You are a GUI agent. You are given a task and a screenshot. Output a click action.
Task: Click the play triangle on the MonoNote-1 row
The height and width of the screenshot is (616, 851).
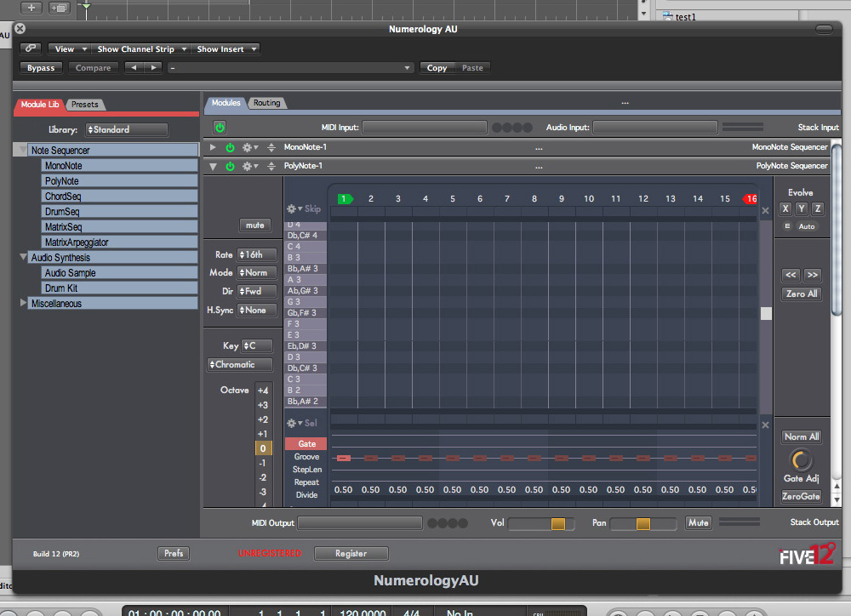[214, 146]
